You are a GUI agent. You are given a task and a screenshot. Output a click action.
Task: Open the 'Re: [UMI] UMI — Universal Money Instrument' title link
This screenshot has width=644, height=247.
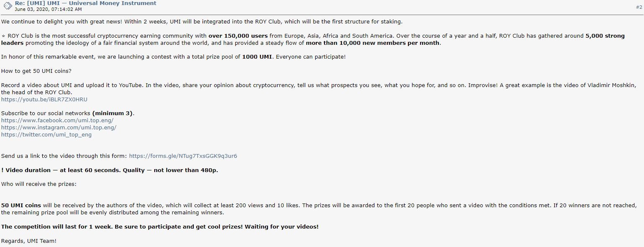[86, 3]
